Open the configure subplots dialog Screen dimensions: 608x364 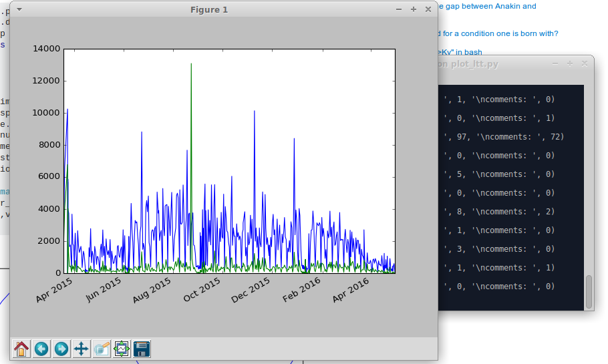122,349
